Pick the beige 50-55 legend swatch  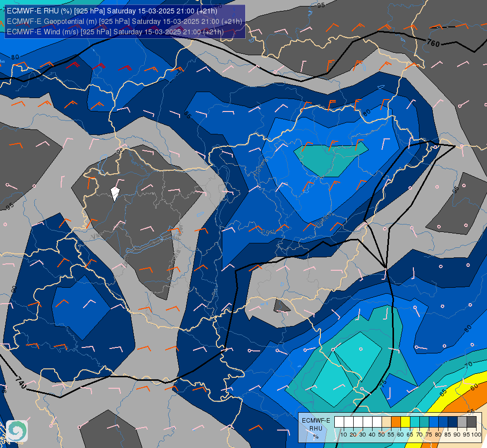click(387, 422)
